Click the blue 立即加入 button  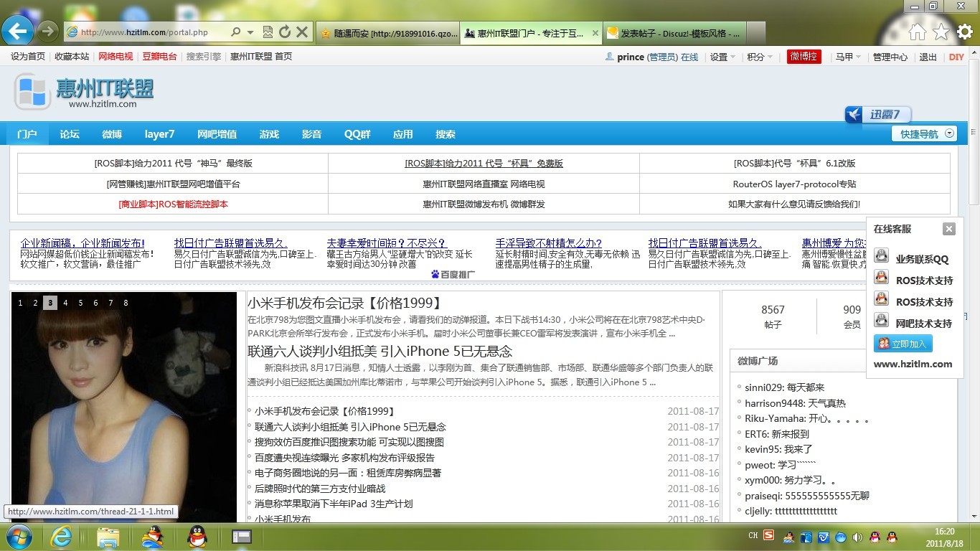point(903,344)
